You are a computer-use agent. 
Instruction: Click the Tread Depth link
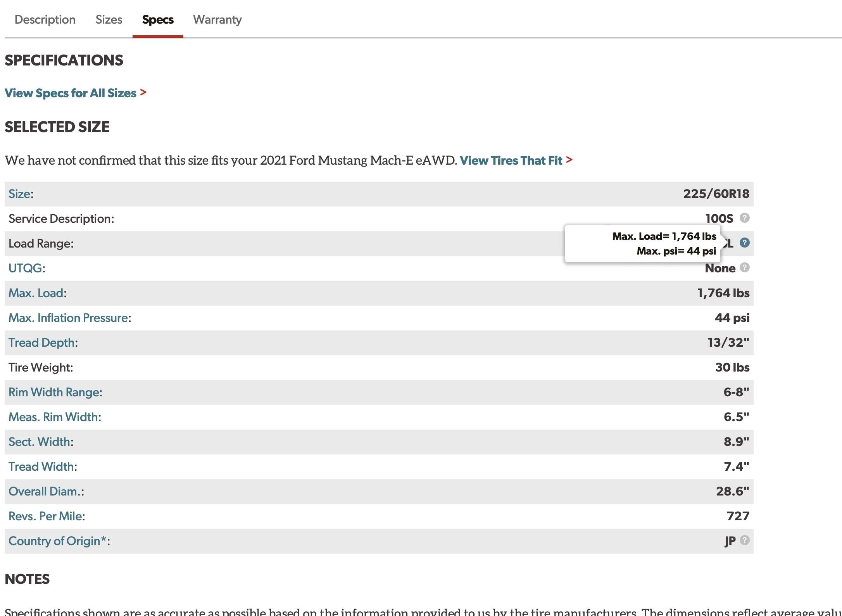(x=41, y=342)
